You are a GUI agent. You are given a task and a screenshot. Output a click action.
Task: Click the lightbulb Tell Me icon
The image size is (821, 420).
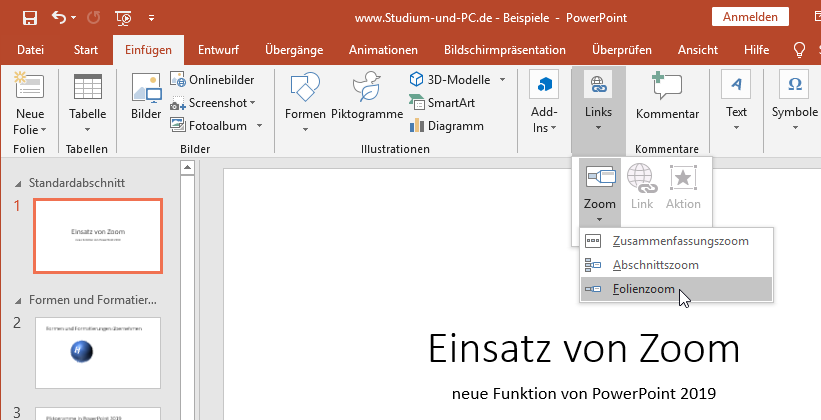pyautogui.click(x=799, y=50)
